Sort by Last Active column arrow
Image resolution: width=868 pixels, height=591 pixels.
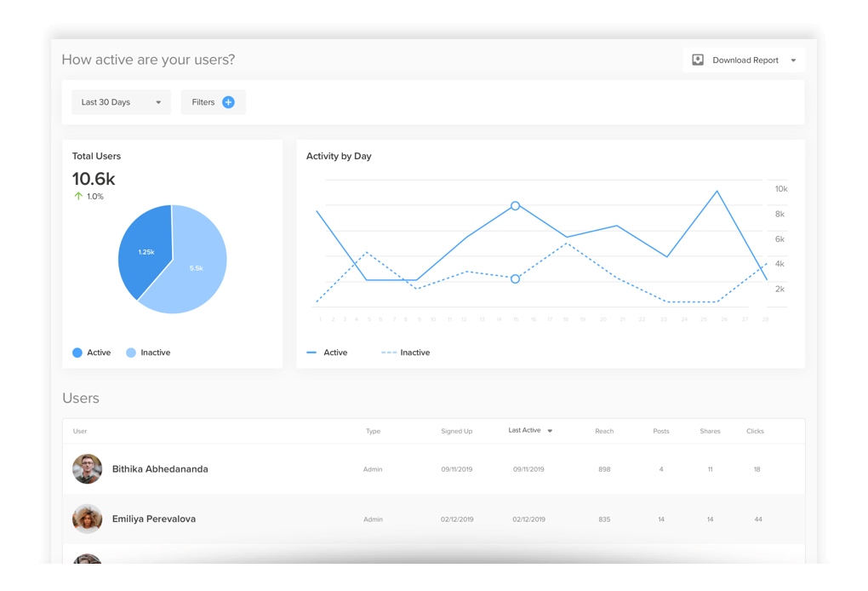tap(550, 430)
